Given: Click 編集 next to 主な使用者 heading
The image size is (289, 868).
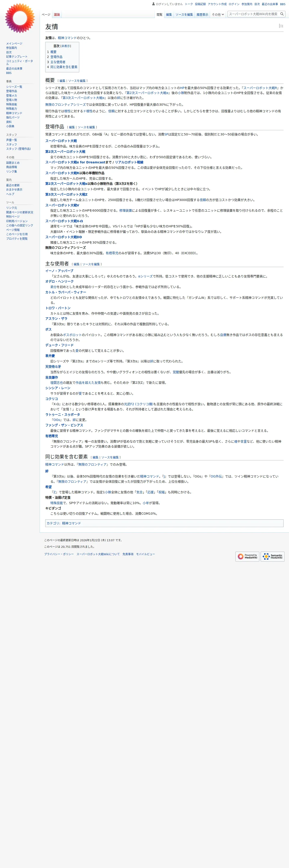Looking at the screenshot, I should pyautogui.click(x=77, y=265).
